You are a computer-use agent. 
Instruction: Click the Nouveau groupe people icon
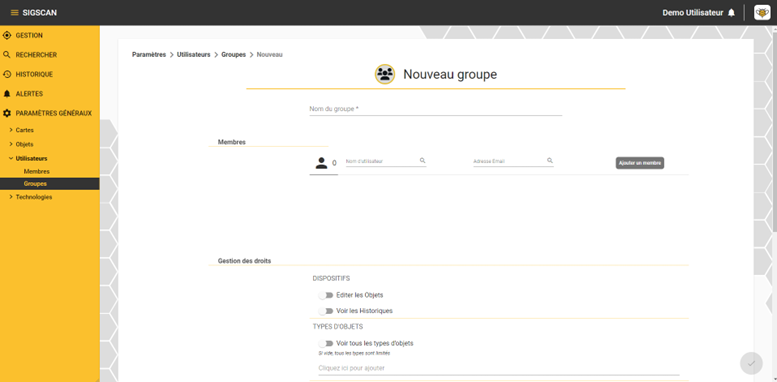(385, 74)
